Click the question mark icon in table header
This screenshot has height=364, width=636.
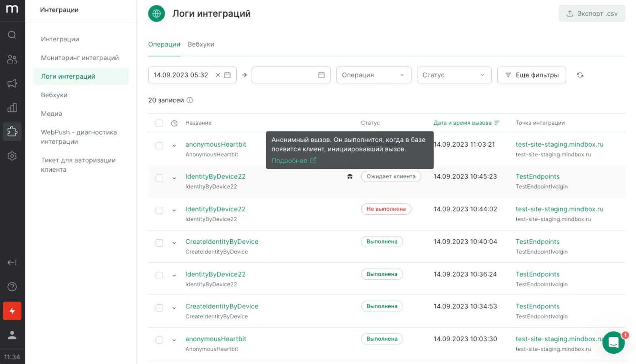pos(174,123)
